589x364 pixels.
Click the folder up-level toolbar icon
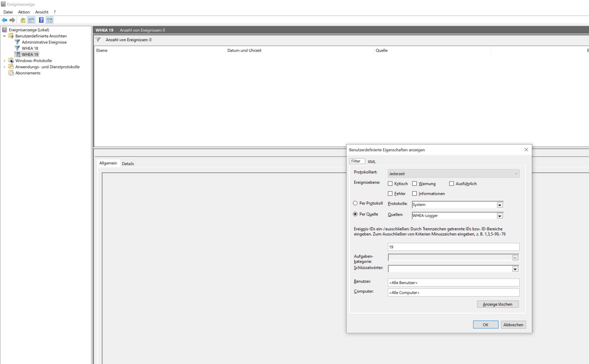click(x=23, y=20)
